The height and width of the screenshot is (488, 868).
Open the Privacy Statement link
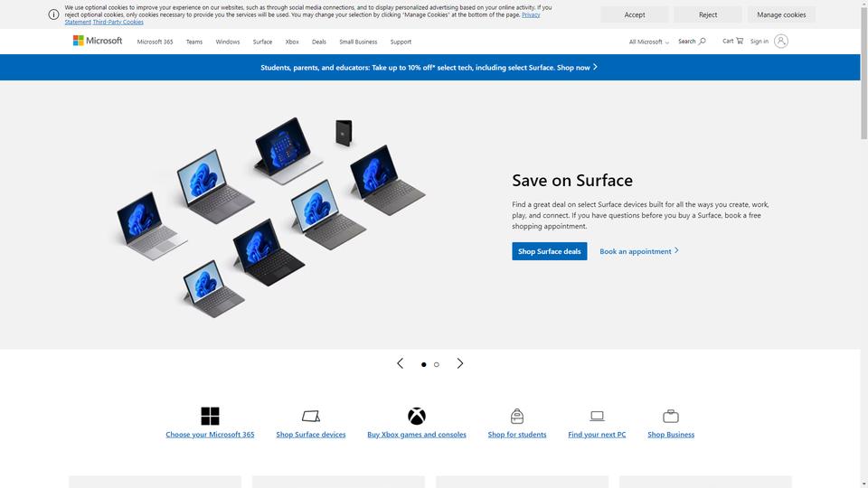coord(531,15)
